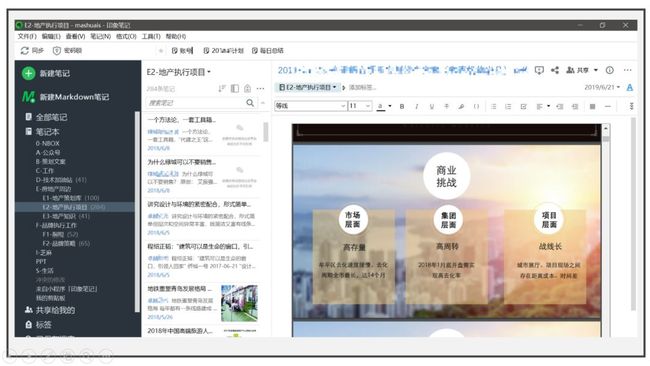The height and width of the screenshot is (366, 650).
Task: Focus the 搜索笔记 search field
Action: 195,102
